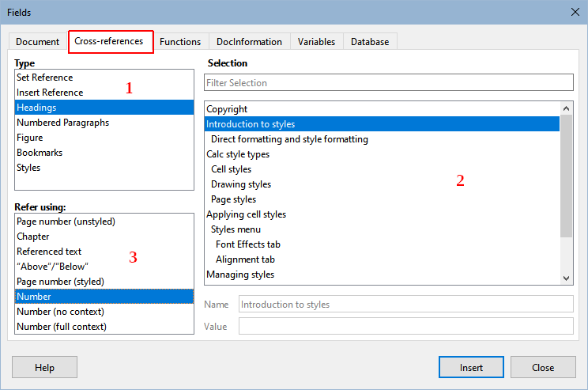Pick the Copyright heading entry

[x=227, y=109]
